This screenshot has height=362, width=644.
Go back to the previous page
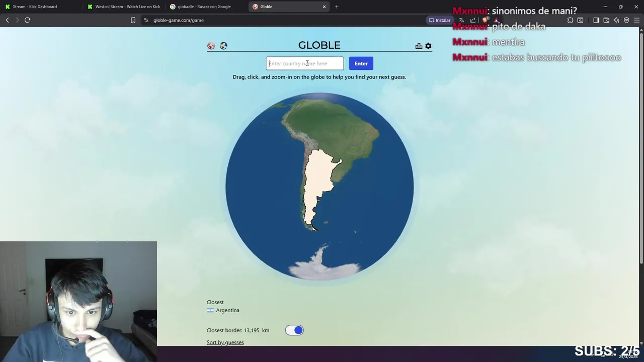pos(7,20)
